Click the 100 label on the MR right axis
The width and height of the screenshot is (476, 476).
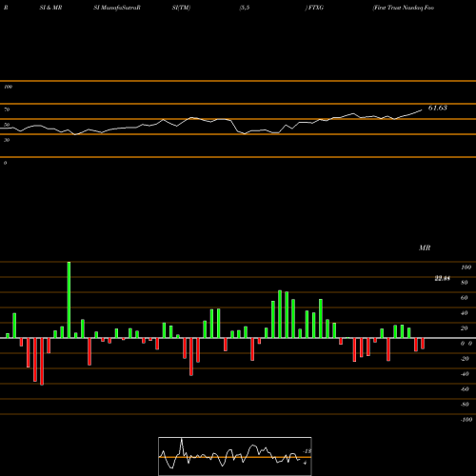coord(466,268)
